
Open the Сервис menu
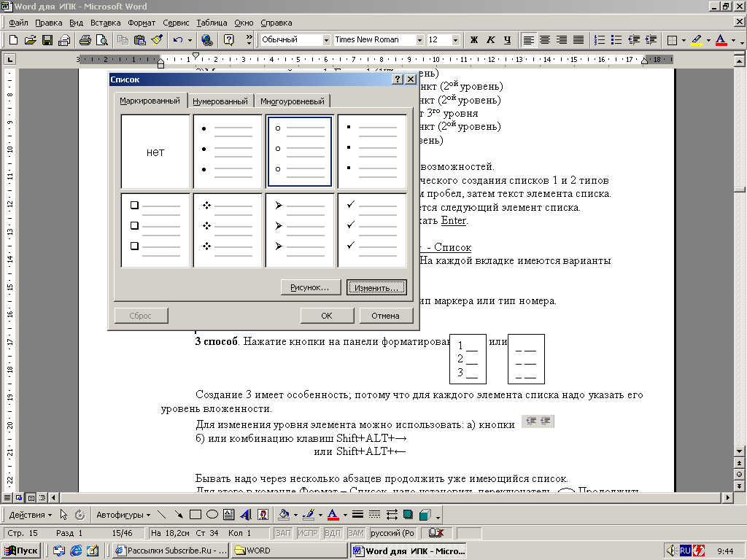(176, 23)
